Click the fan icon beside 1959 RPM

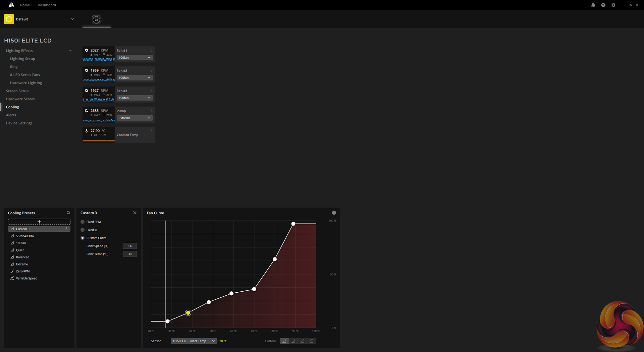87,70
